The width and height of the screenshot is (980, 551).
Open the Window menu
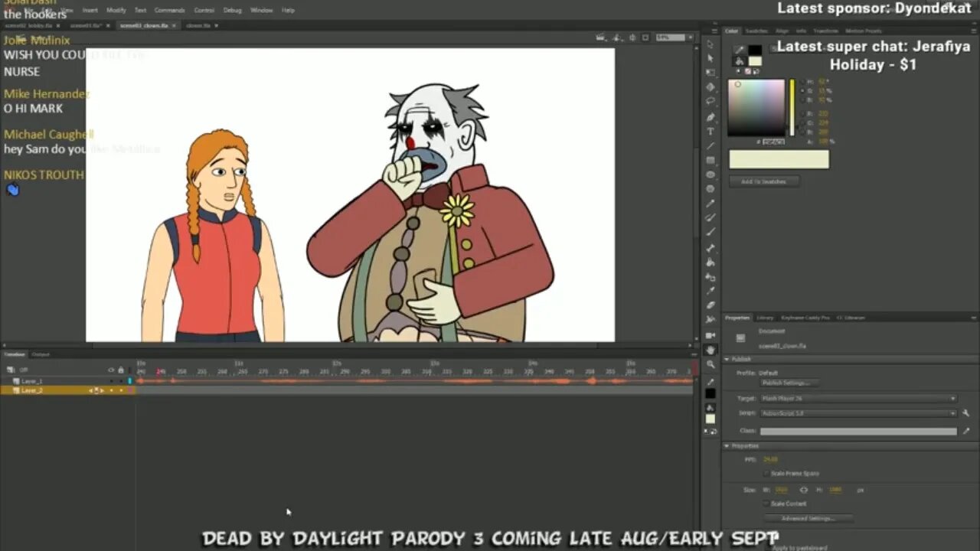coord(262,10)
